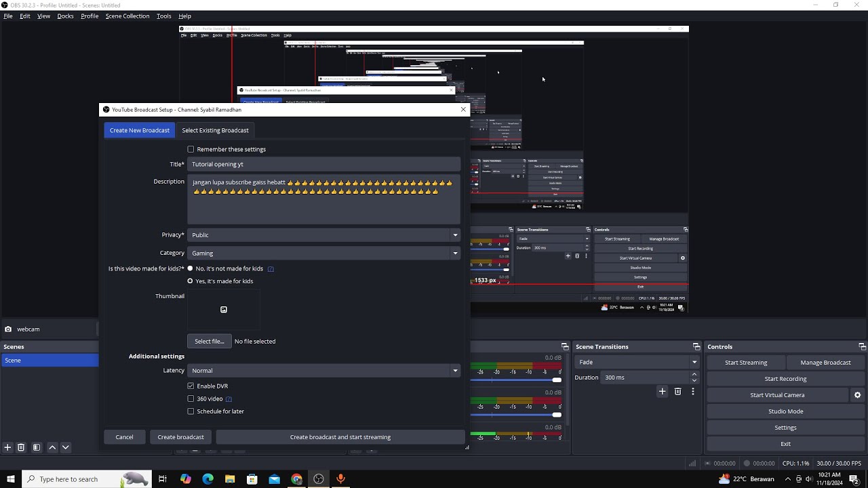Click help icon beside made for kids
This screenshot has height=488, width=868.
[x=271, y=269]
